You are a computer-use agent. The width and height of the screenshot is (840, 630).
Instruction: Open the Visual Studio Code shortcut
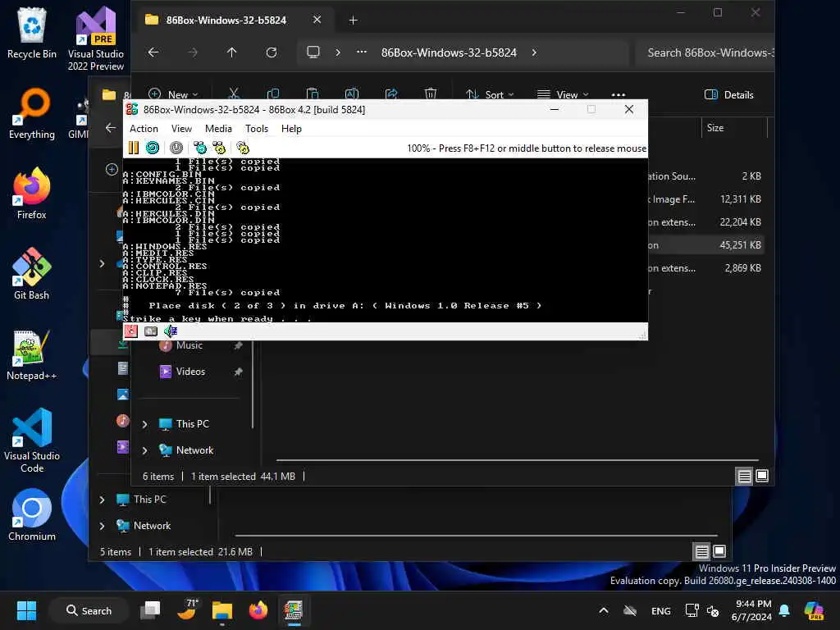coord(32,441)
